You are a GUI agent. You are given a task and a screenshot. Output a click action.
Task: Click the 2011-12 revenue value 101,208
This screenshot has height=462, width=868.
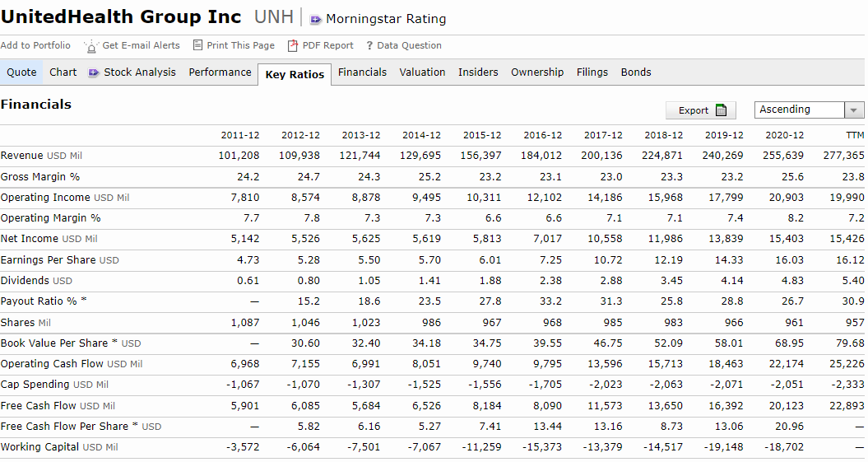coord(239,156)
